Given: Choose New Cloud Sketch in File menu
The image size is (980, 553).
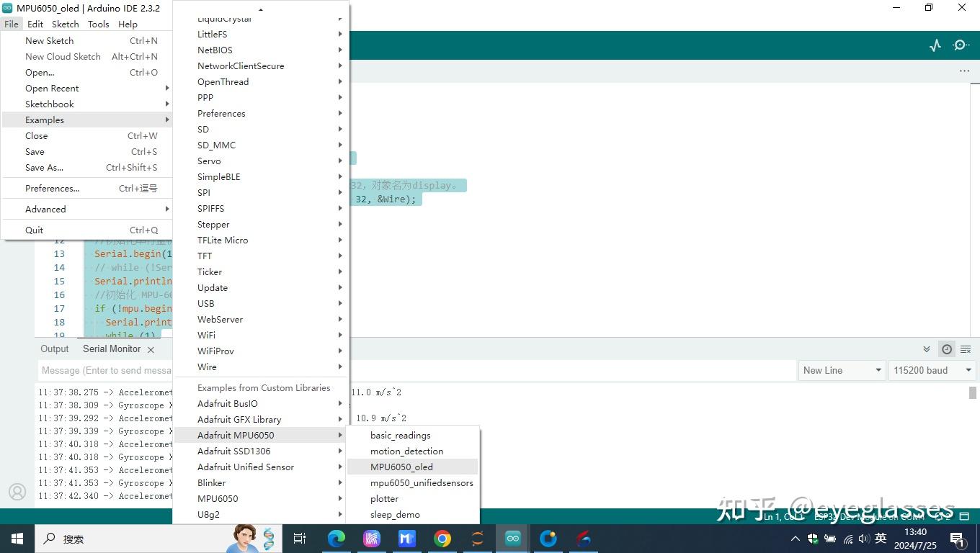Looking at the screenshot, I should point(86,56).
